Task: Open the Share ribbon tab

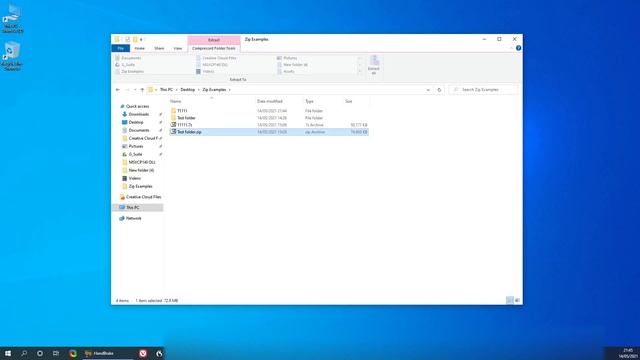Action: 159,48
